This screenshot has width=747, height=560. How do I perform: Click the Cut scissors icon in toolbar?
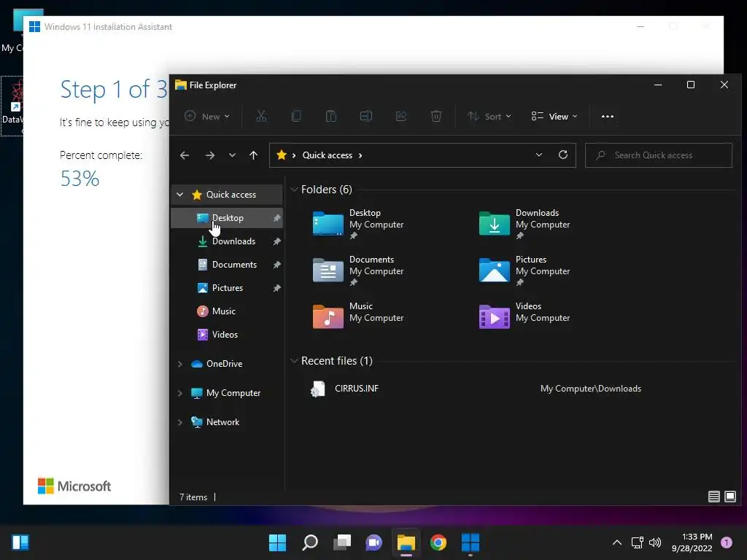click(x=261, y=116)
